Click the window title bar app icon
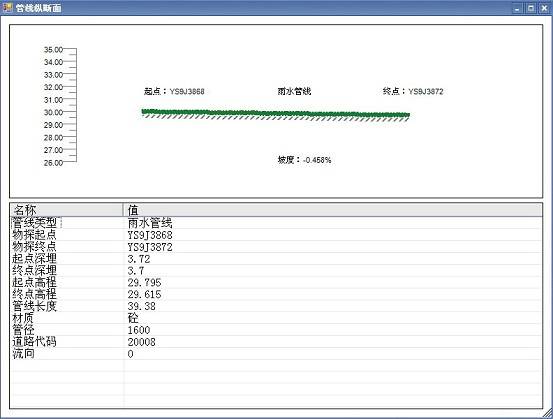Screen dimensions: 553x419 pos(7,7)
